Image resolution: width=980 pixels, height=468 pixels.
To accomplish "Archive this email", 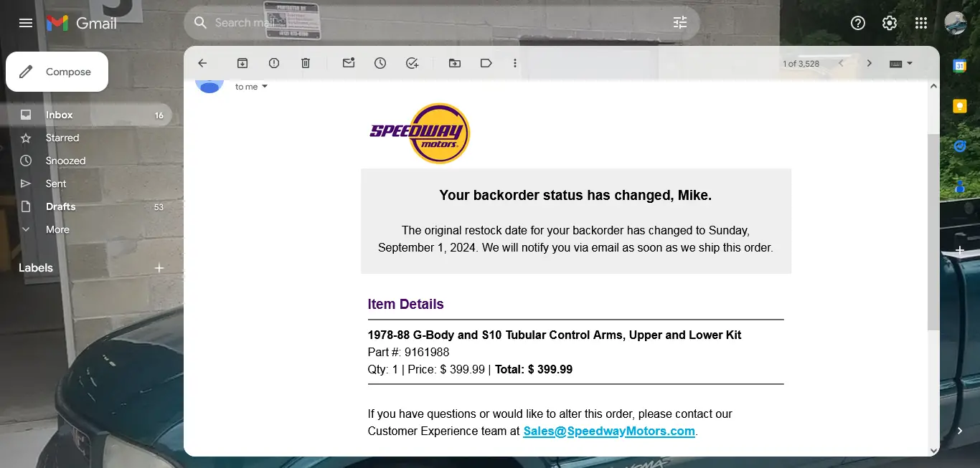I will (242, 63).
